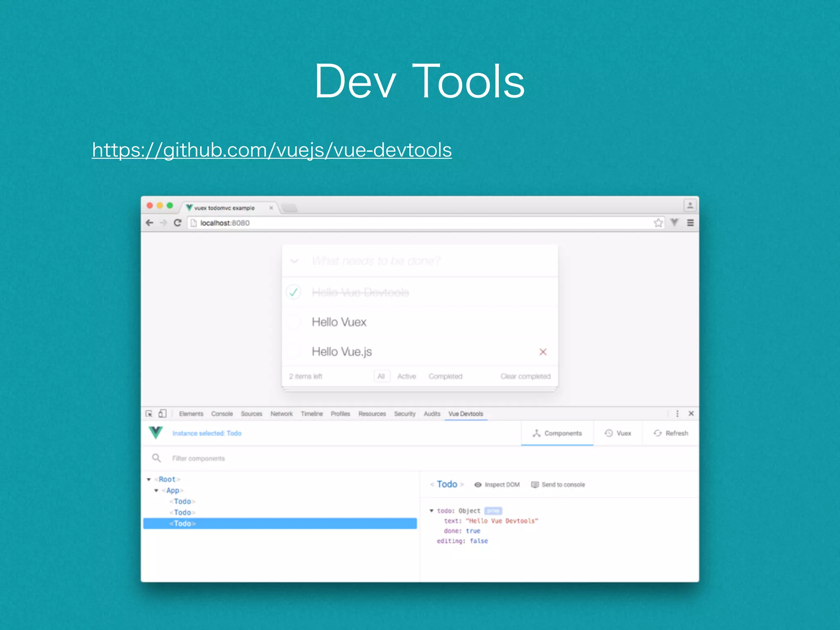Open a new browser tab
The width and height of the screenshot is (840, 630).
point(290,208)
